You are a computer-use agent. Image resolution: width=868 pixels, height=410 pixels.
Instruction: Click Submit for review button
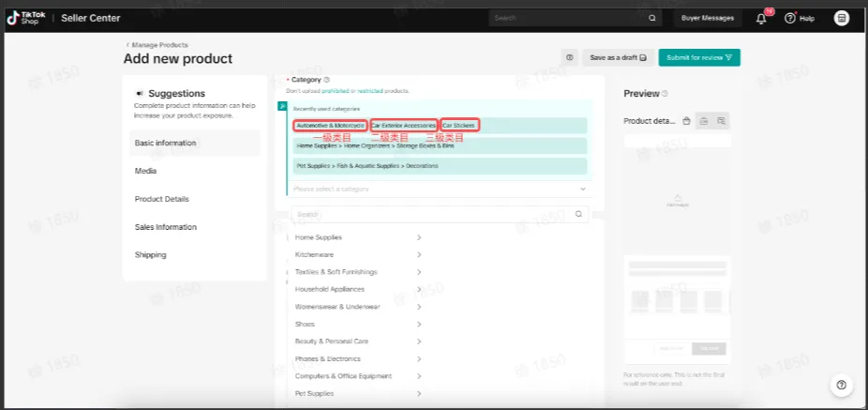699,57
